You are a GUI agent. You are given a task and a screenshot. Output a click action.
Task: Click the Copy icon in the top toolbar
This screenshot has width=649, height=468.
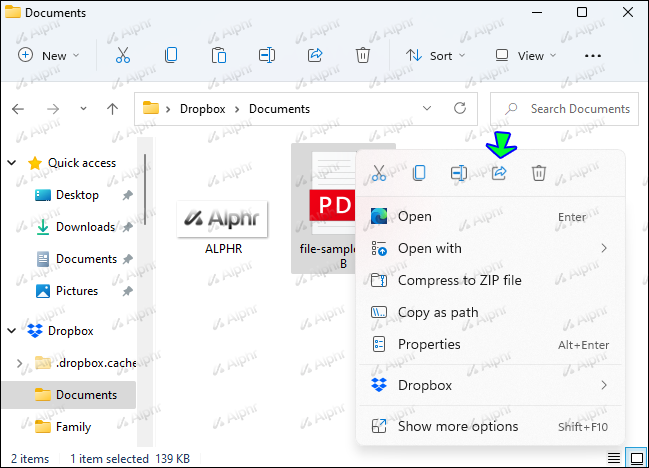pyautogui.click(x=171, y=55)
